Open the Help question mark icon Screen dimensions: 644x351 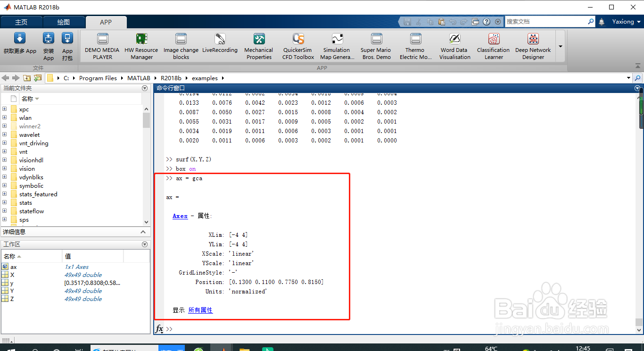pyautogui.click(x=487, y=22)
